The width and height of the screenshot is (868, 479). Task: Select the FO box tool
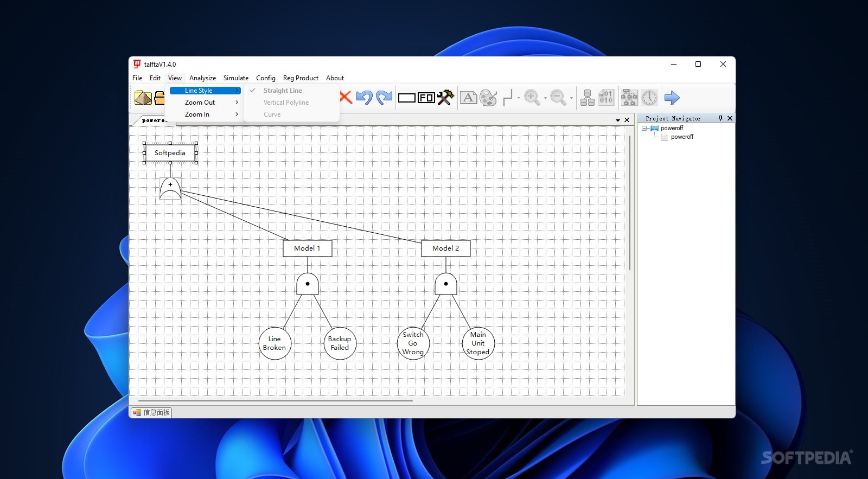pos(426,98)
